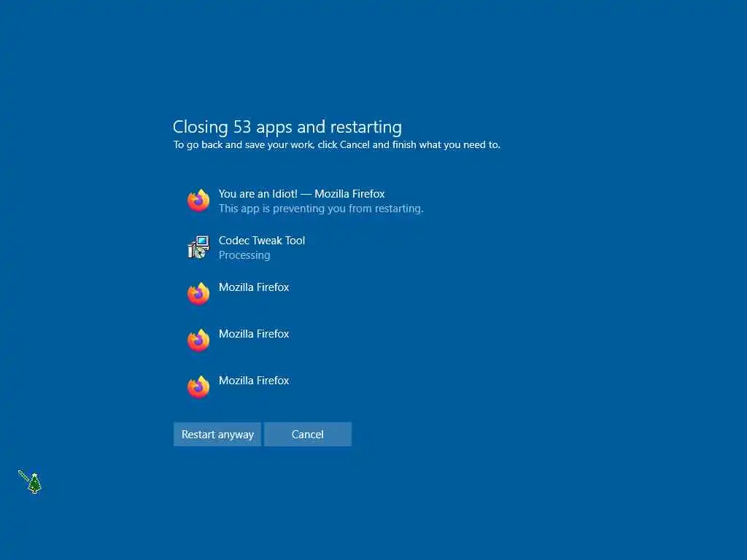Select the 'Codec Tweak Tool' label

coord(262,241)
